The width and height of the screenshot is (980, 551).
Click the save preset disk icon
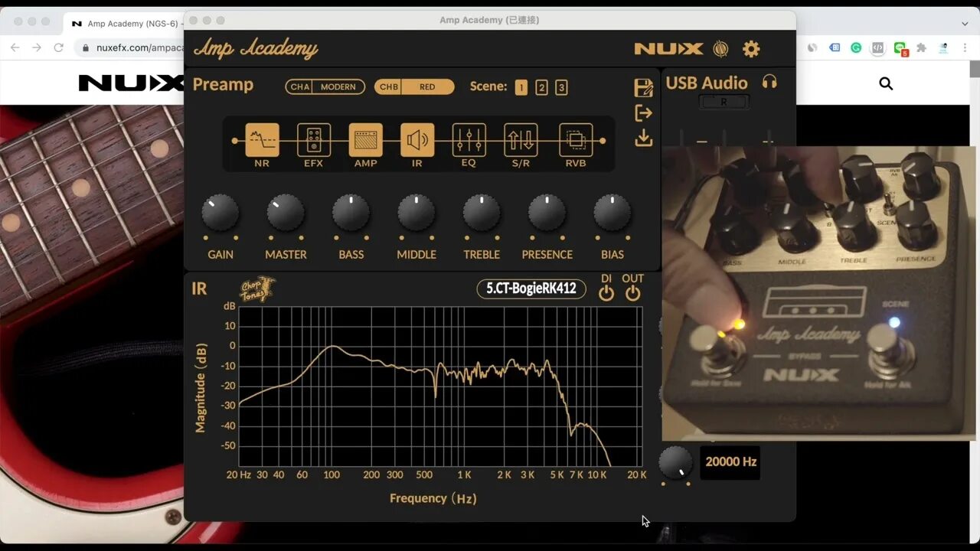[644, 87]
